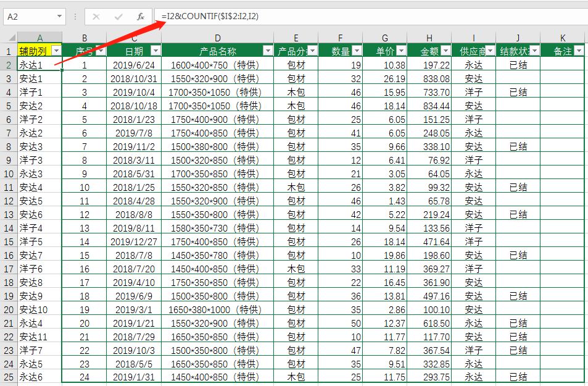
Task: Click the Select All corner triangle
Action: tap(9, 38)
